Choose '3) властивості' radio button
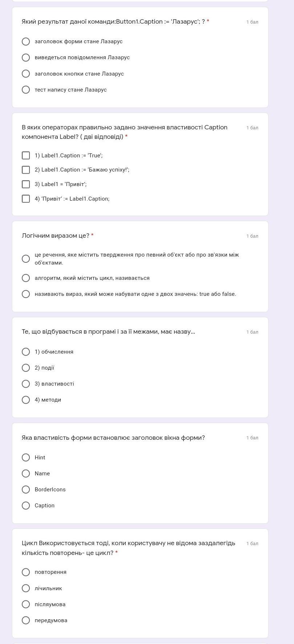 pyautogui.click(x=26, y=384)
